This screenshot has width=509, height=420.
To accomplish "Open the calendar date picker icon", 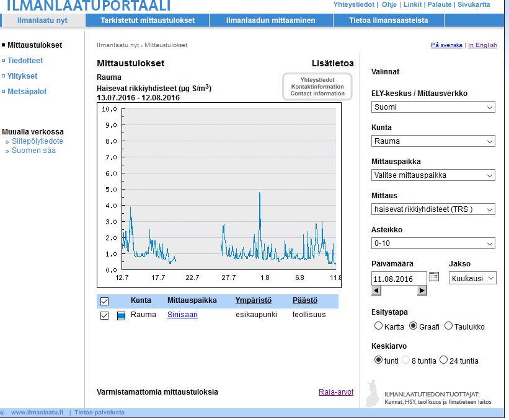I will coord(434,277).
